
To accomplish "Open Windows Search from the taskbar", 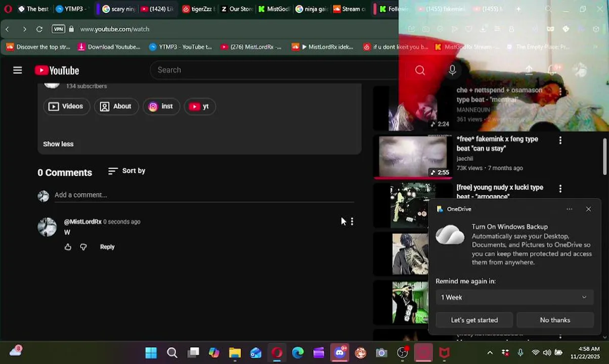I will 172,352.
